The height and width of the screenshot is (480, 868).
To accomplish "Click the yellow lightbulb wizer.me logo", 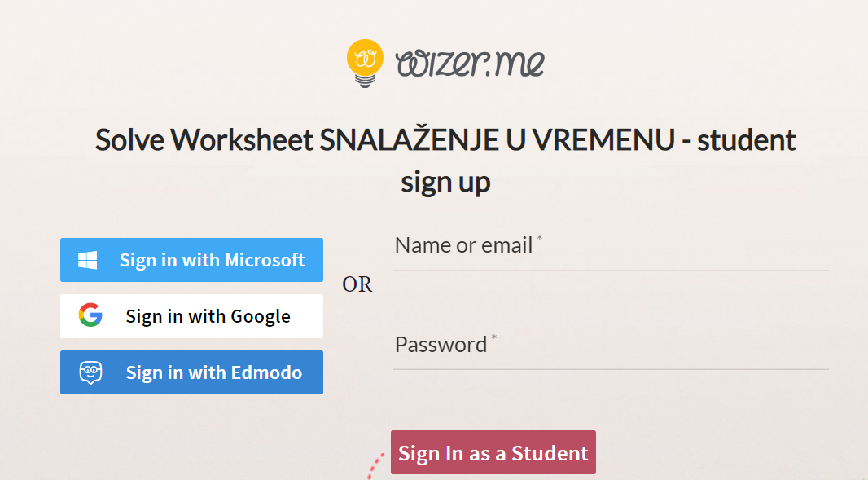I will point(365,64).
